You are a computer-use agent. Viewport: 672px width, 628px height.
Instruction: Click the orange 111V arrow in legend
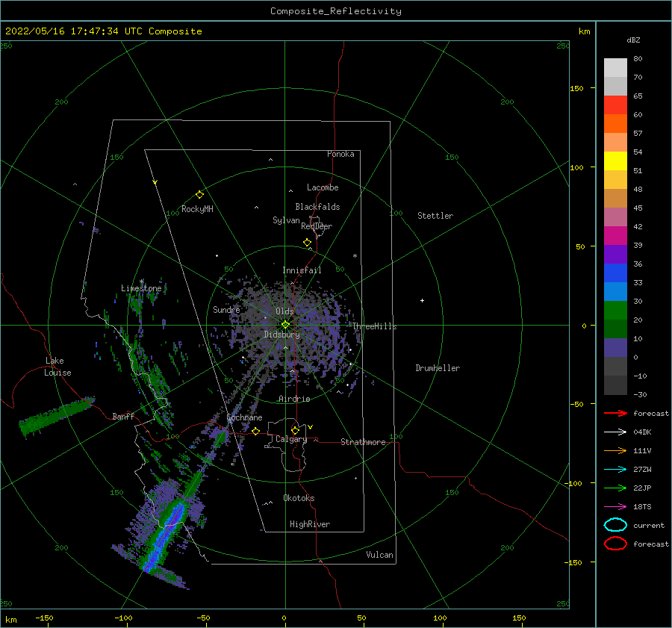click(615, 450)
